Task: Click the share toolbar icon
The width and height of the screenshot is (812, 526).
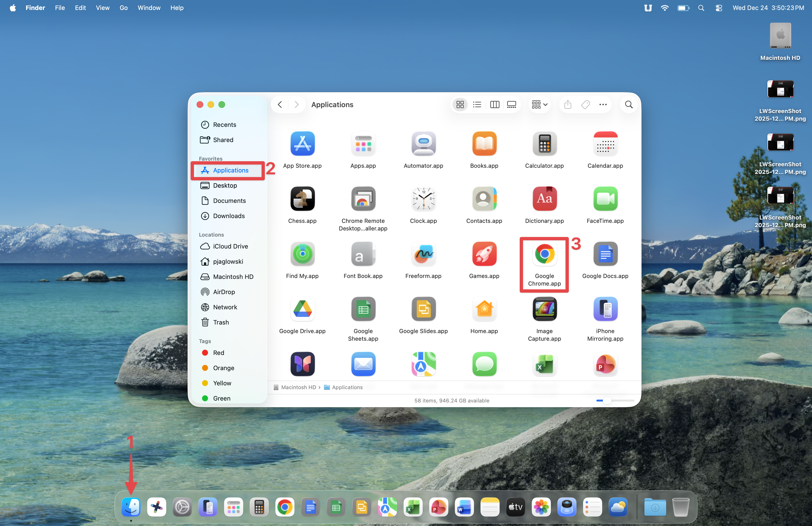Action: (567, 105)
